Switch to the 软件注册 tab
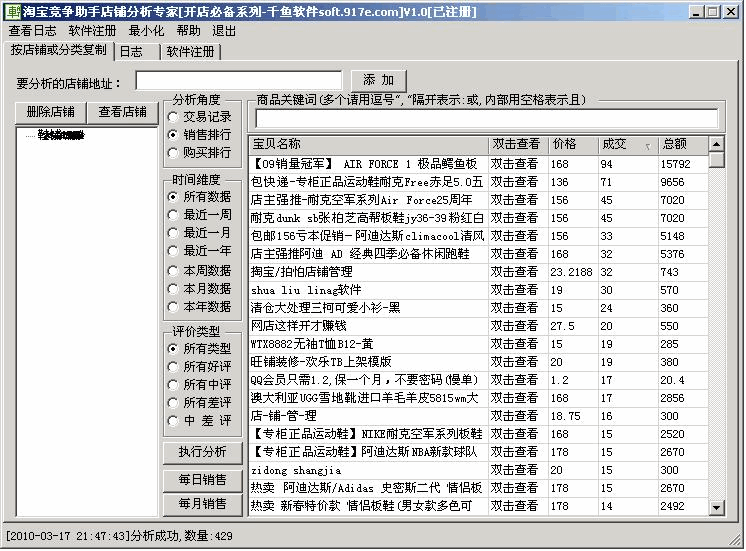 click(192, 51)
